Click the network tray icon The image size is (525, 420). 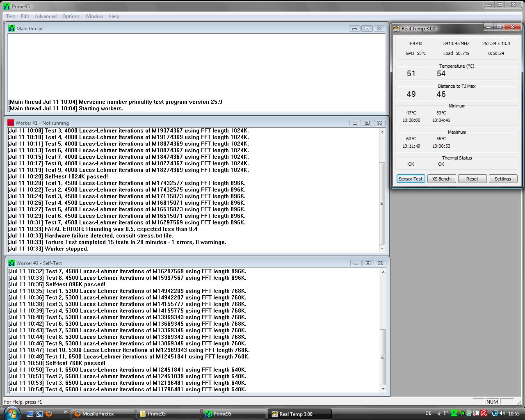[495, 413]
